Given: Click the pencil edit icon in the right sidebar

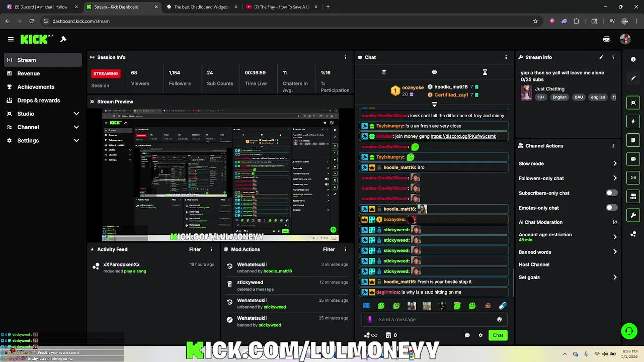Looking at the screenshot, I should tap(633, 78).
